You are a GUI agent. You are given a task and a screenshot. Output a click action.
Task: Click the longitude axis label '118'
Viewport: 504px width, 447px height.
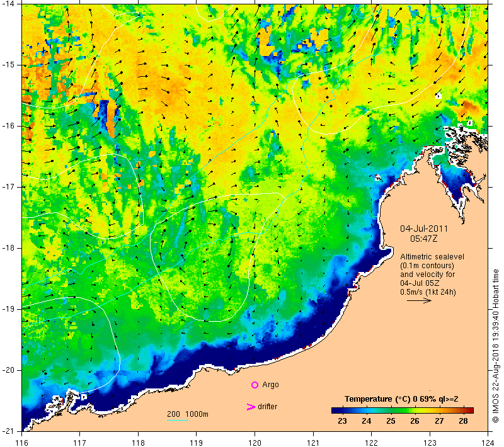(x=138, y=443)
